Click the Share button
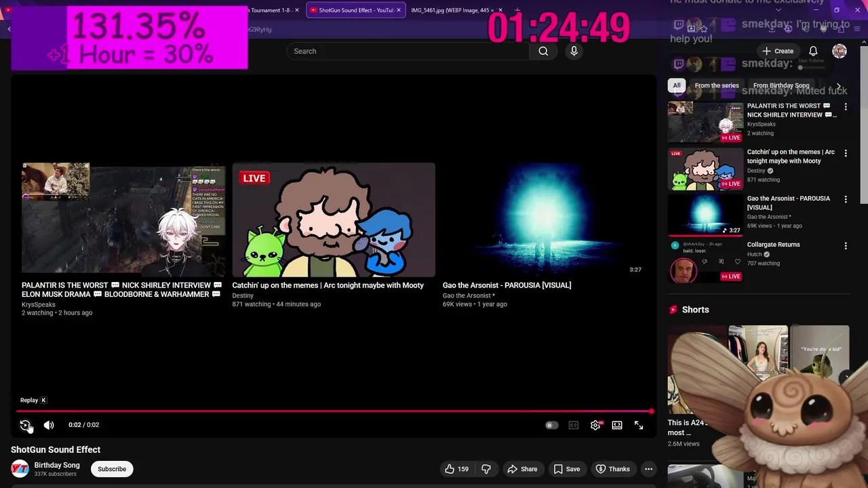Image resolution: width=868 pixels, height=488 pixels. point(522,469)
